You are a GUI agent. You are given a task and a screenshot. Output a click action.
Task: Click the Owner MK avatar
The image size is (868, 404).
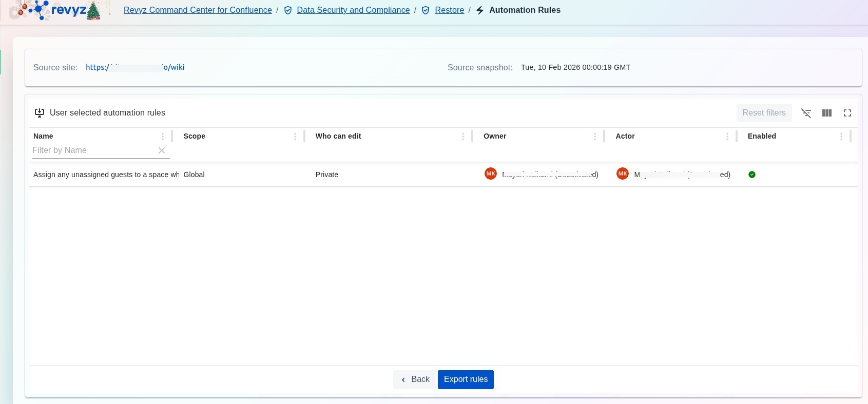point(490,174)
